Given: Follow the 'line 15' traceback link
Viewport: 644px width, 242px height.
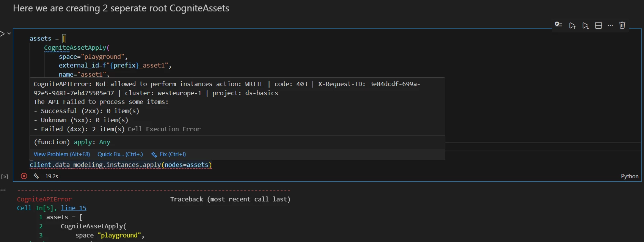Looking at the screenshot, I should [74, 208].
